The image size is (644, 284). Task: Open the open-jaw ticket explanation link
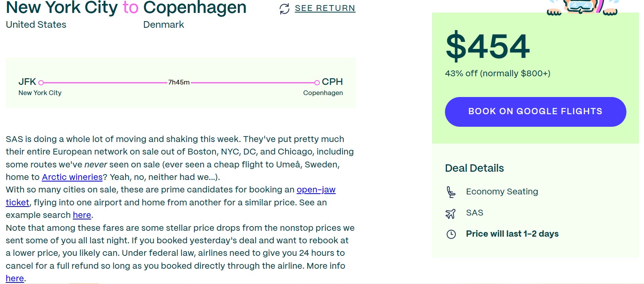[x=315, y=189]
